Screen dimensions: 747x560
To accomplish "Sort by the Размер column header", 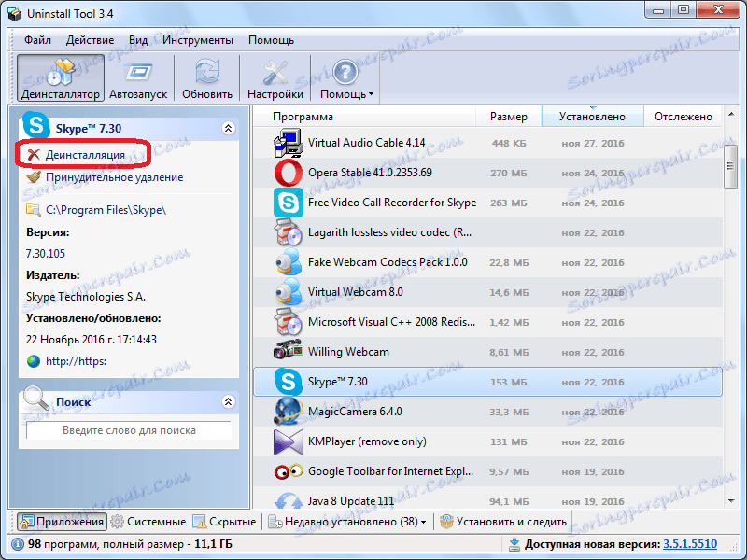I will click(509, 117).
